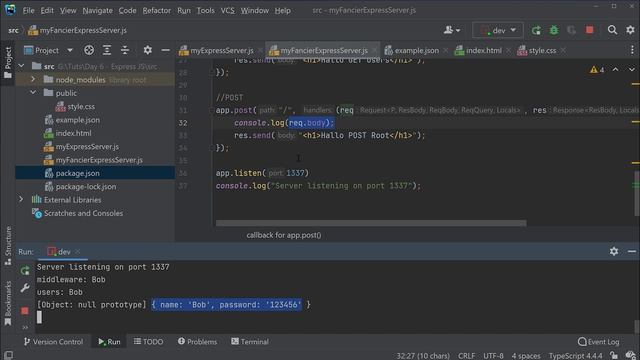640x360 pixels.
Task: Click Expand All icon in Project panel
Action: pos(107,50)
